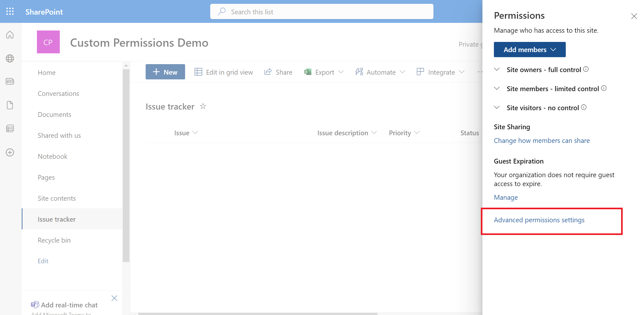Expand Site members - limited control group

pyautogui.click(x=497, y=89)
